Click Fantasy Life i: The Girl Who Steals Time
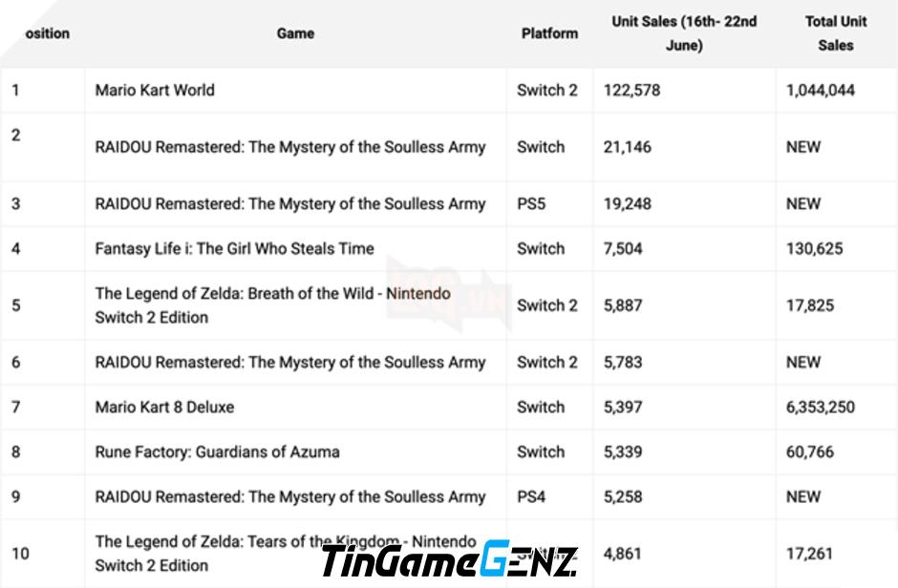The width and height of the screenshot is (898, 588). [234, 249]
